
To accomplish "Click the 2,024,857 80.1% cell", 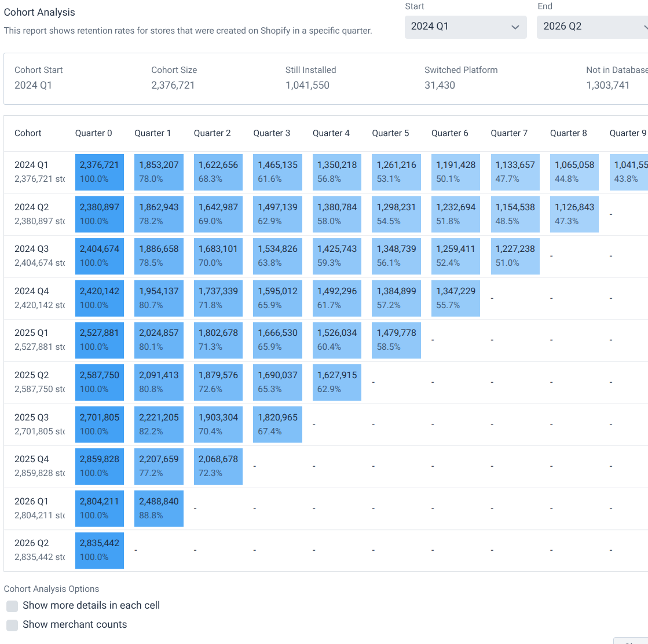I will 159,340.
